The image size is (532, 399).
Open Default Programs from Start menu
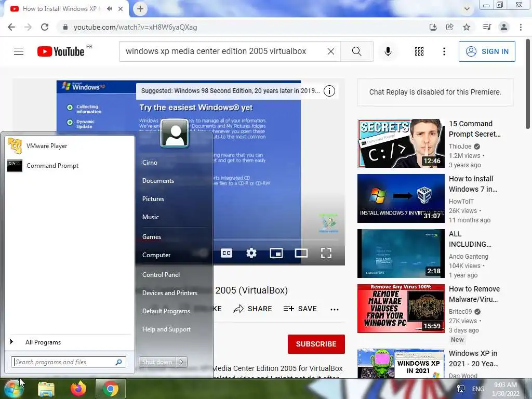(166, 311)
